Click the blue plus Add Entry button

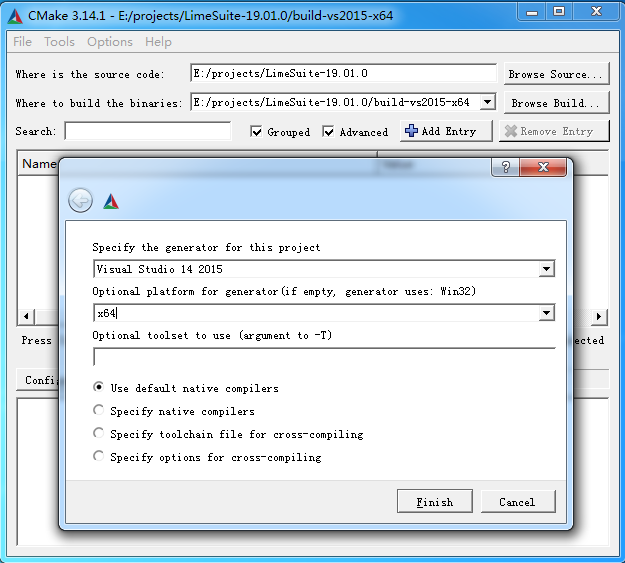pos(446,131)
